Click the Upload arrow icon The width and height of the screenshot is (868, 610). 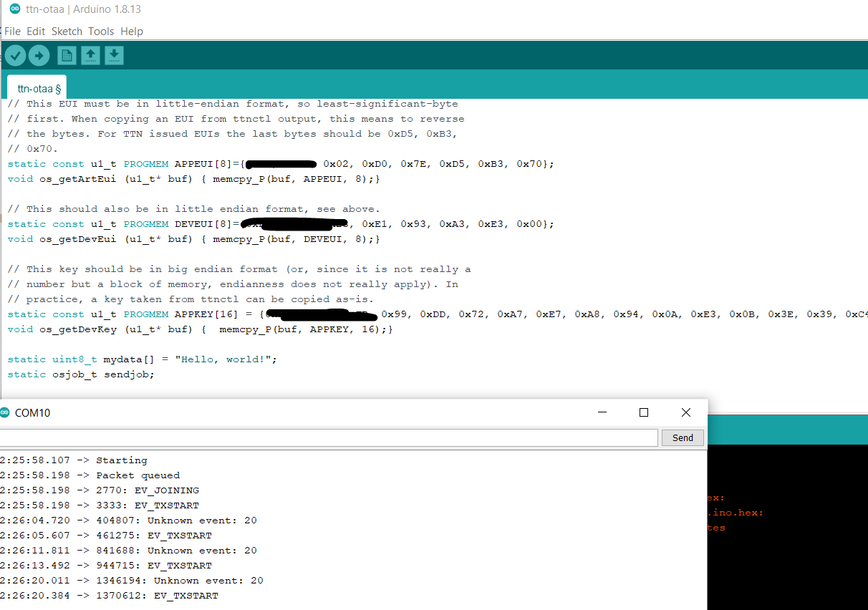[x=39, y=55]
